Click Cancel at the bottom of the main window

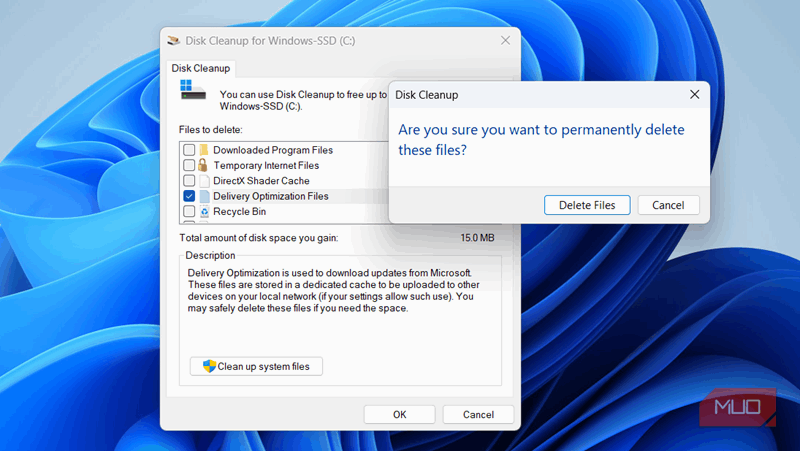pyautogui.click(x=478, y=414)
